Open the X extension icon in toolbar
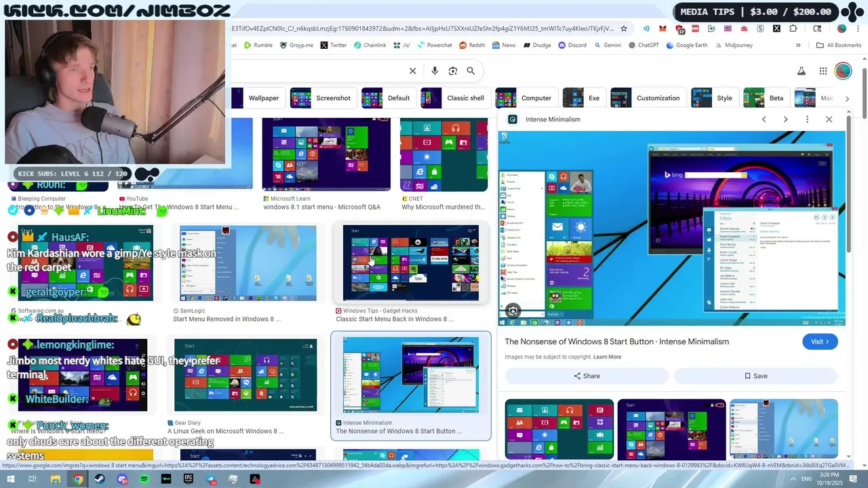 tap(776, 28)
